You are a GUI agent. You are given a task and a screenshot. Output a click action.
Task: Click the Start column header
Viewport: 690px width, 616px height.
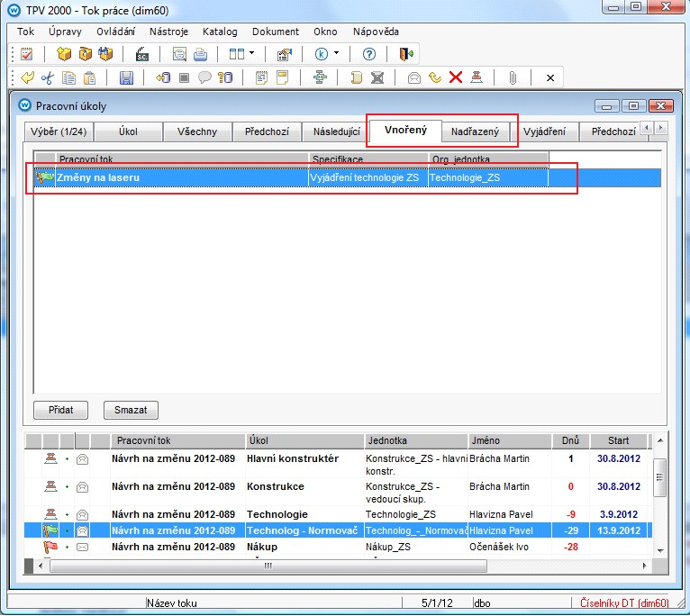click(x=618, y=441)
